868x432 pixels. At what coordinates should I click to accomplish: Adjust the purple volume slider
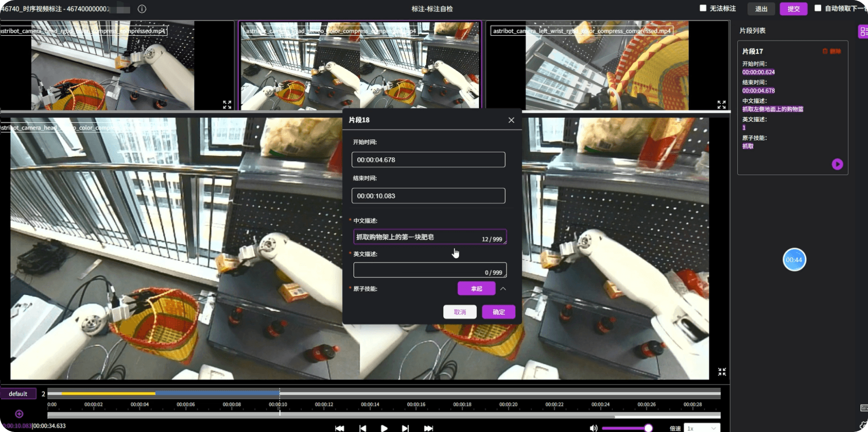[627, 428]
